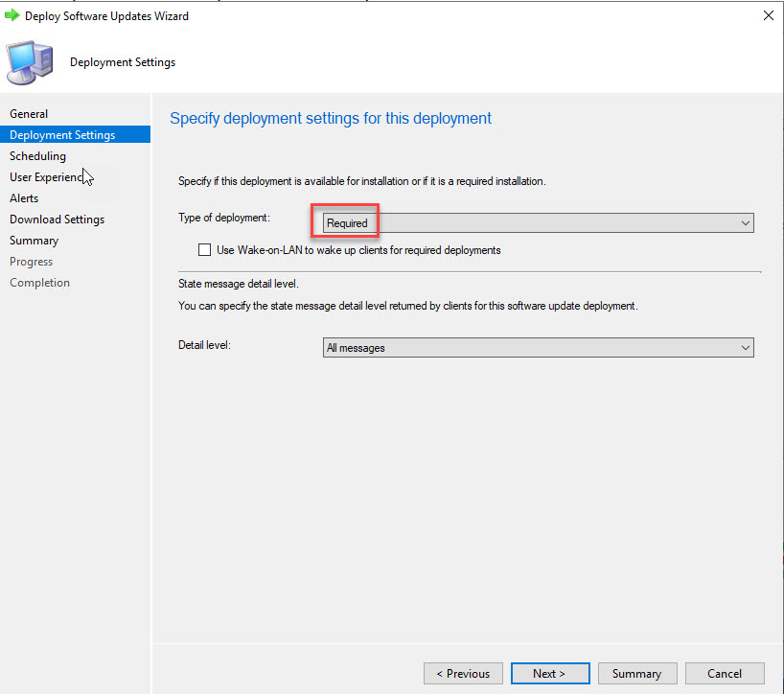Enable the Use Wake-on-LAN checkbox
Viewport: 784px width, 694px height.
click(x=204, y=250)
